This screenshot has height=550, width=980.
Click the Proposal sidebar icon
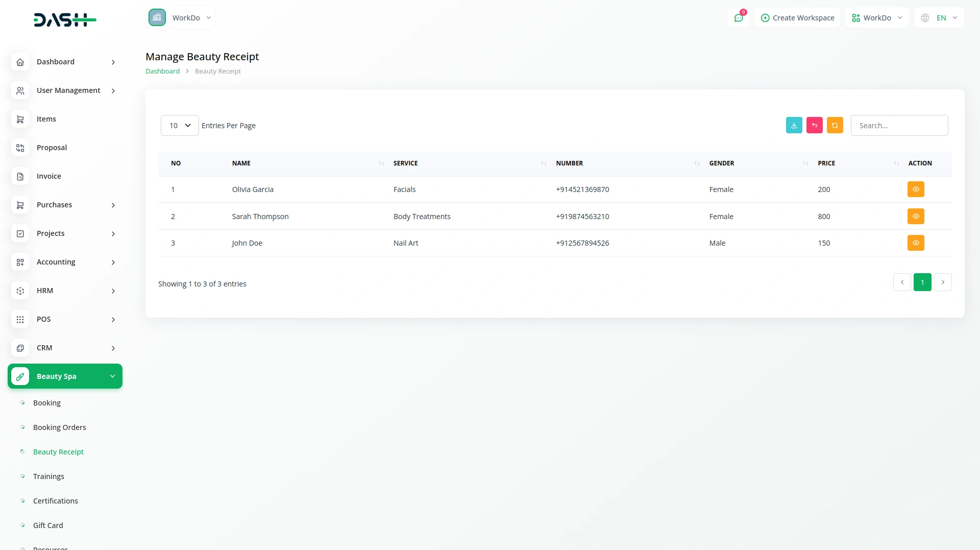click(x=20, y=148)
